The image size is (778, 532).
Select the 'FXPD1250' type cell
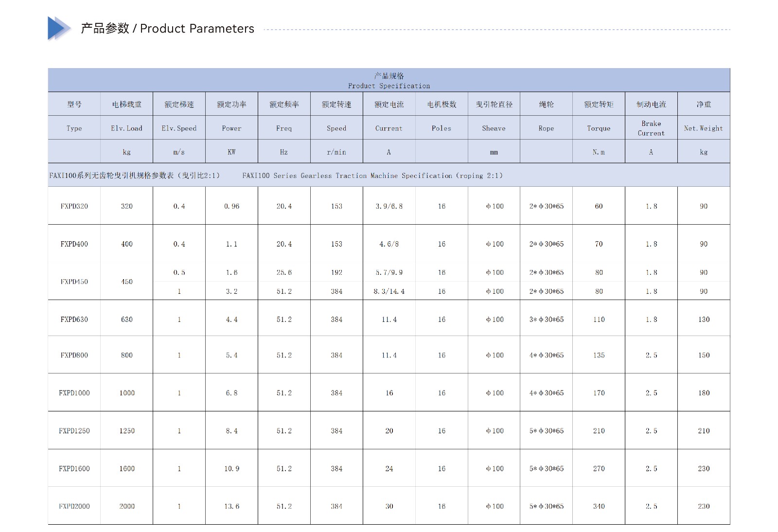tap(74, 431)
